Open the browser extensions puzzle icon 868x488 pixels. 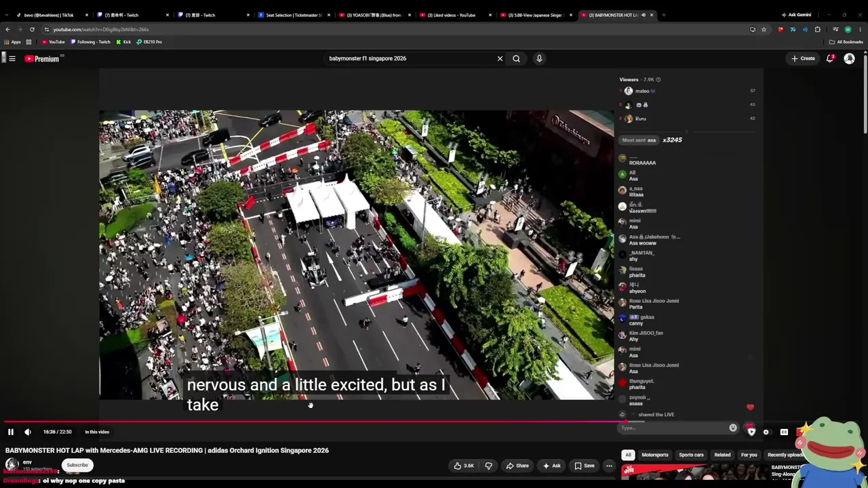click(817, 29)
